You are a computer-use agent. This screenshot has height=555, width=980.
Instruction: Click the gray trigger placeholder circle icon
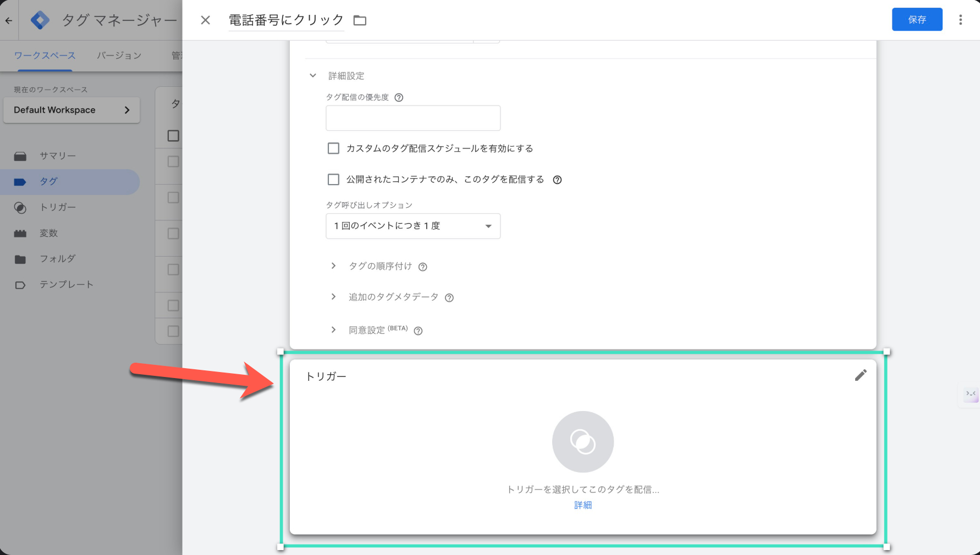582,441
